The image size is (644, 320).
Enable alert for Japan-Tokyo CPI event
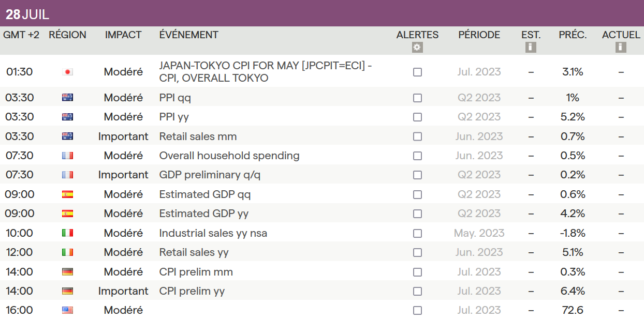pos(417,72)
